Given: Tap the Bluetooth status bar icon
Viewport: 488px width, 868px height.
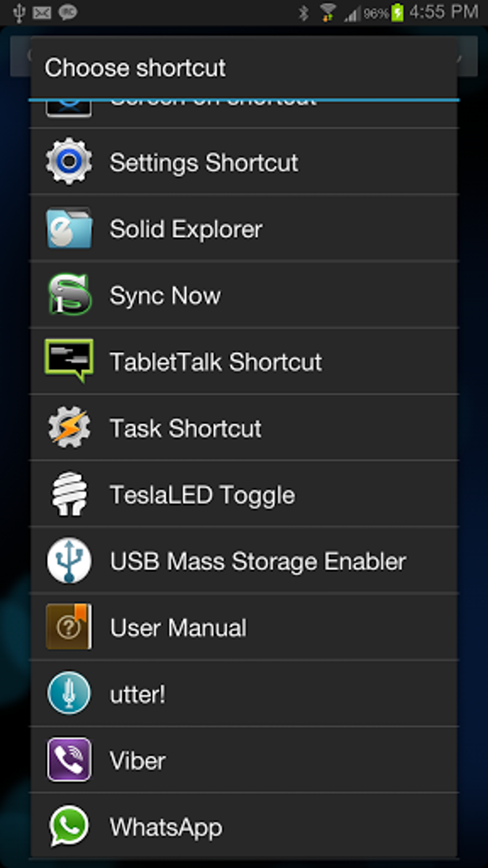Looking at the screenshot, I should click(303, 13).
